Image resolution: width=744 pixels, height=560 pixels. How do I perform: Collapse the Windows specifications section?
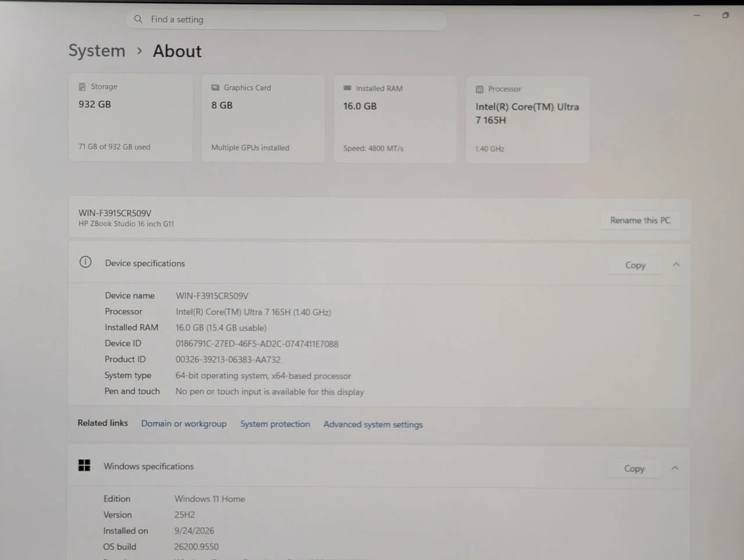click(675, 468)
